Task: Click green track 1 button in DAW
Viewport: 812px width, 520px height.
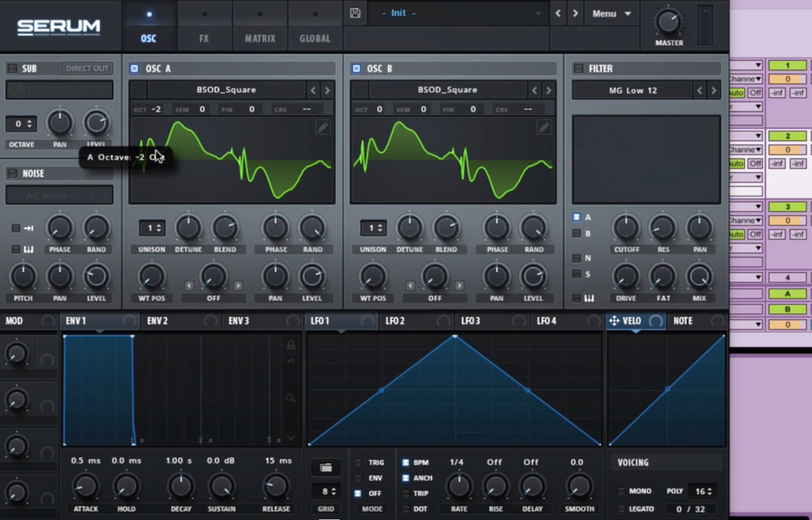Action: (x=788, y=66)
